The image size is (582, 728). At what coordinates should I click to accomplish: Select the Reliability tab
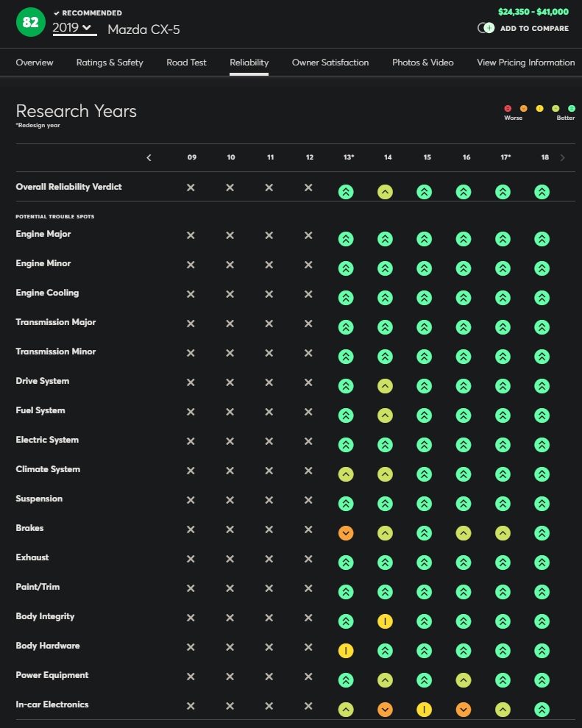[x=249, y=63]
